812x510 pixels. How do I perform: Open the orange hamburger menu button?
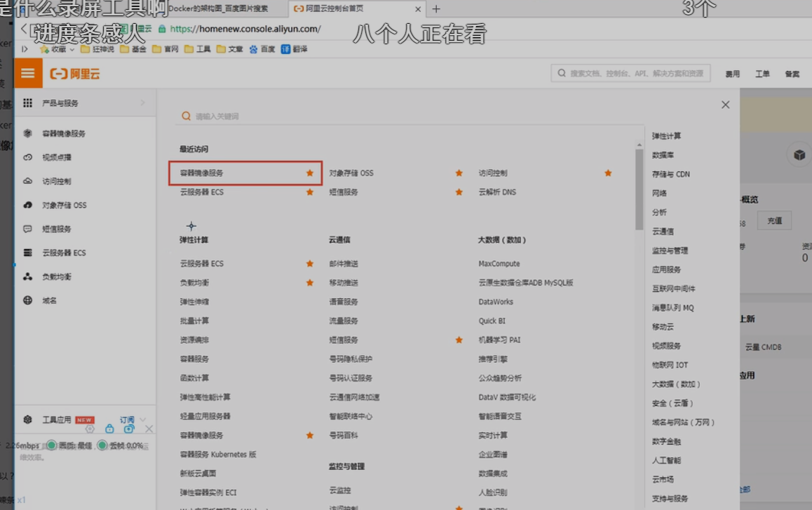pos(28,73)
